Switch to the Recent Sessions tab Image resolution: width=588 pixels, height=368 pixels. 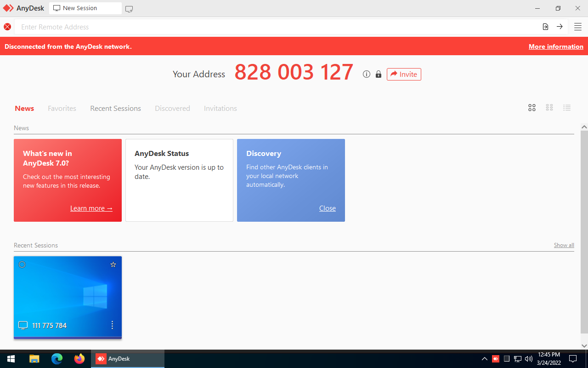point(115,108)
